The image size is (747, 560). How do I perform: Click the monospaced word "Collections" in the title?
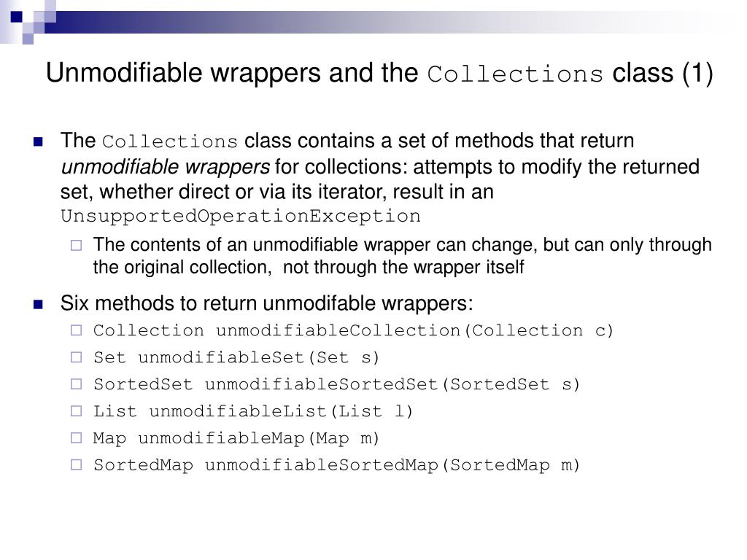point(515,75)
